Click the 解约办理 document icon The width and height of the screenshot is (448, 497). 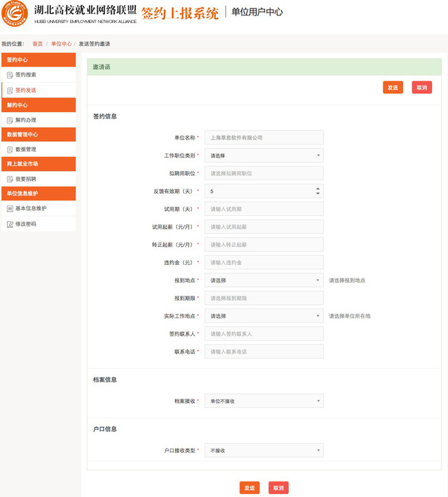tap(10, 120)
